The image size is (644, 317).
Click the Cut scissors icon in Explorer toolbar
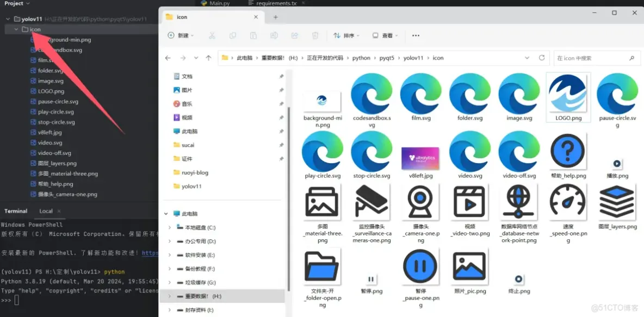pyautogui.click(x=212, y=36)
